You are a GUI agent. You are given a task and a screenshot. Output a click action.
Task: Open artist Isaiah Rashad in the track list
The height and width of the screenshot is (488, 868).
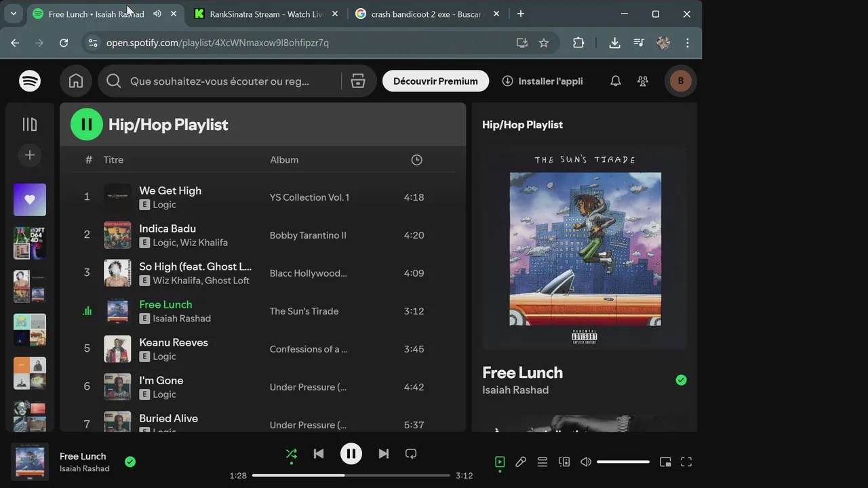pos(182,319)
